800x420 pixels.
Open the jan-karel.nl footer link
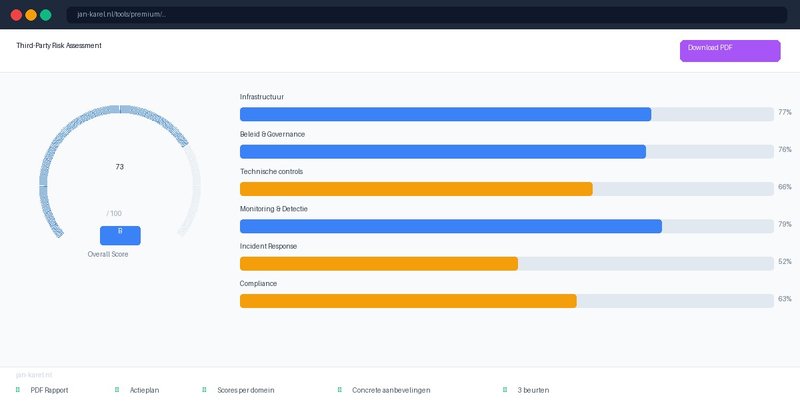click(34, 375)
